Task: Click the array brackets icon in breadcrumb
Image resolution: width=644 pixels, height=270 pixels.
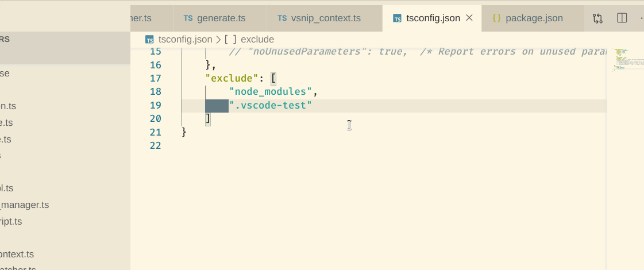Action: click(230, 40)
